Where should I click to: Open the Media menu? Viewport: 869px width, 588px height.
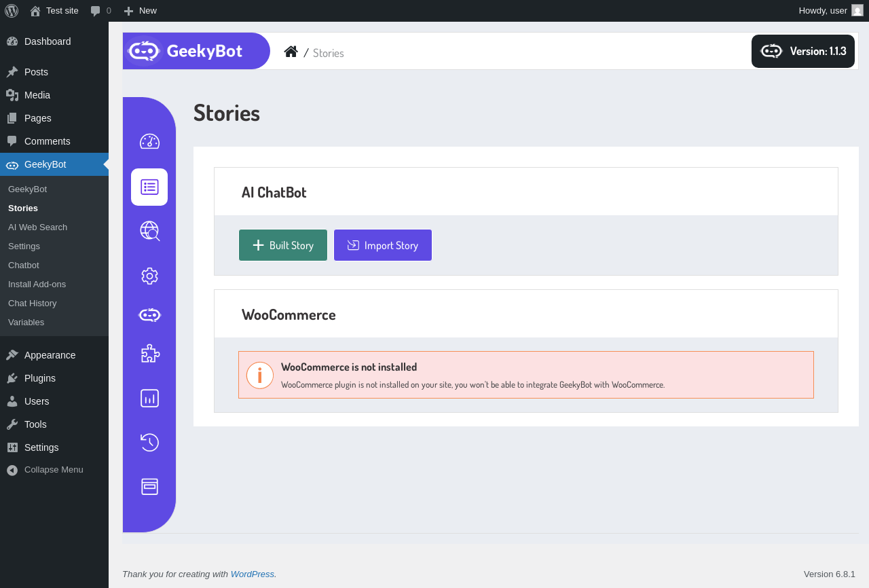click(x=54, y=95)
